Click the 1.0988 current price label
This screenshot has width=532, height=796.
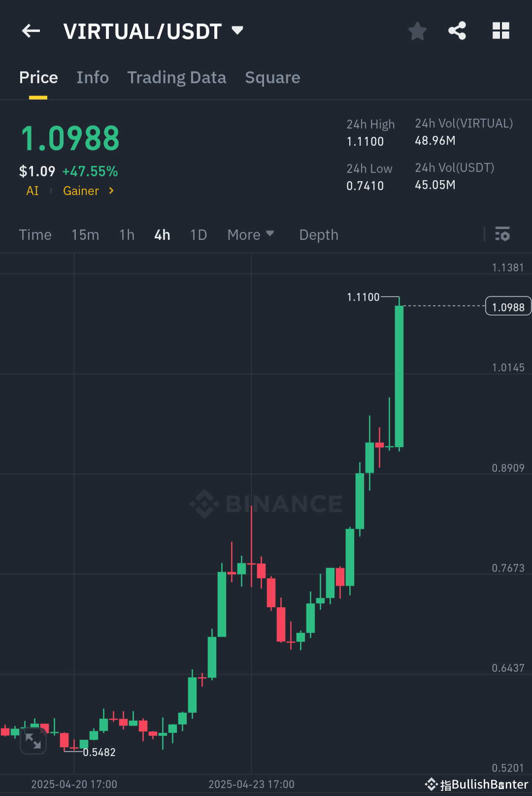click(508, 306)
